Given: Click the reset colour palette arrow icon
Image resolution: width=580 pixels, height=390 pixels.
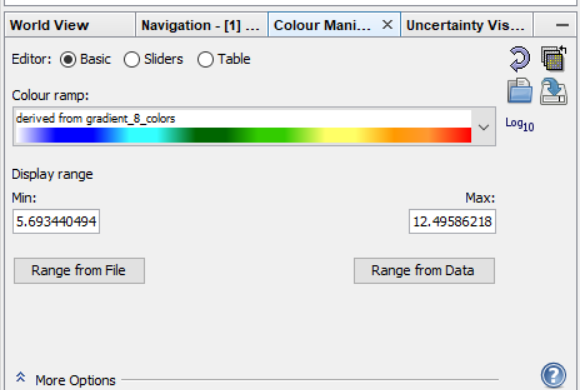Looking at the screenshot, I should point(520,59).
